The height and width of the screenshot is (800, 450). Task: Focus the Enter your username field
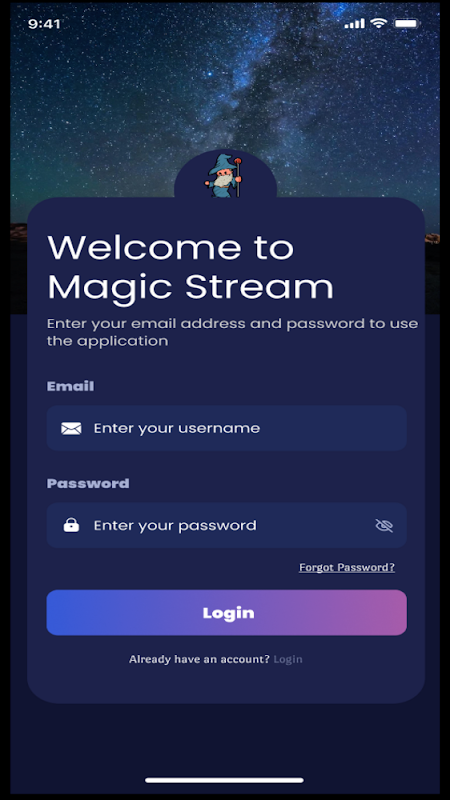[x=227, y=428]
